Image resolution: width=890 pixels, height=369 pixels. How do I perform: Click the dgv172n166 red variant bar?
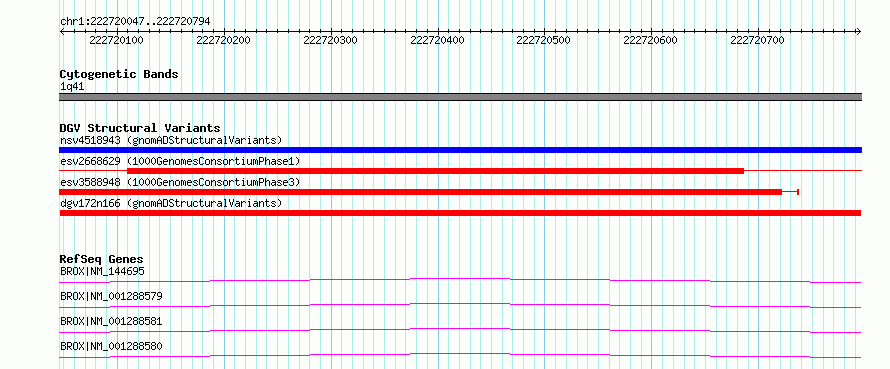pyautogui.click(x=460, y=213)
